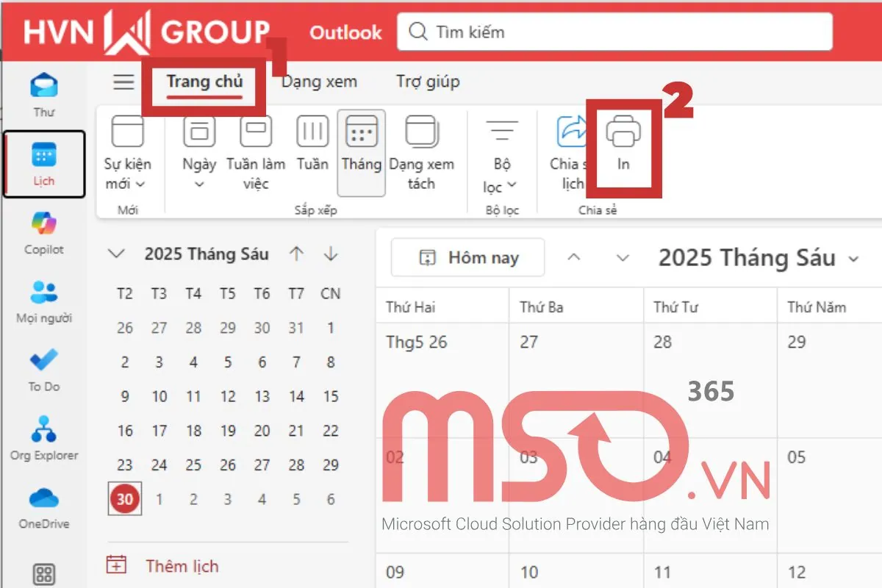Expand the 2025 Tháng Sáu header dropdown
This screenshot has width=882, height=588.
pos(853,258)
